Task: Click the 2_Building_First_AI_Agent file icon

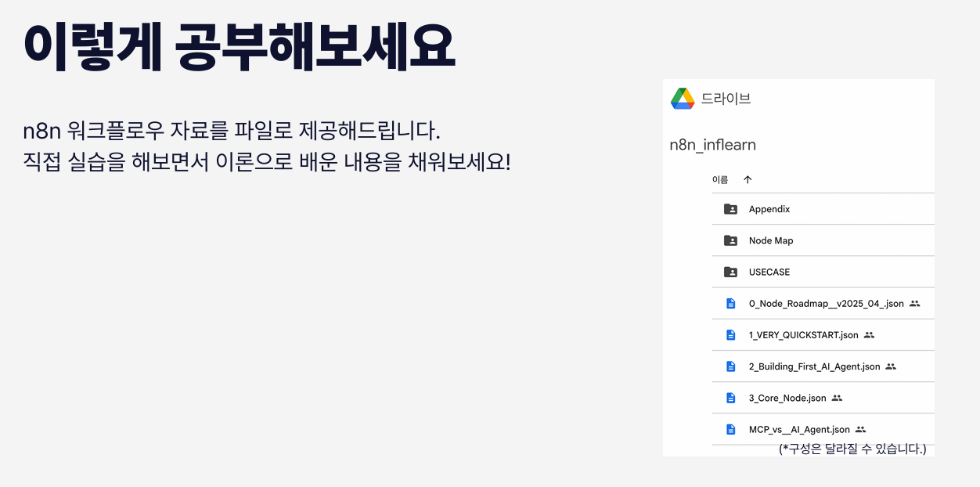Action: point(730,366)
